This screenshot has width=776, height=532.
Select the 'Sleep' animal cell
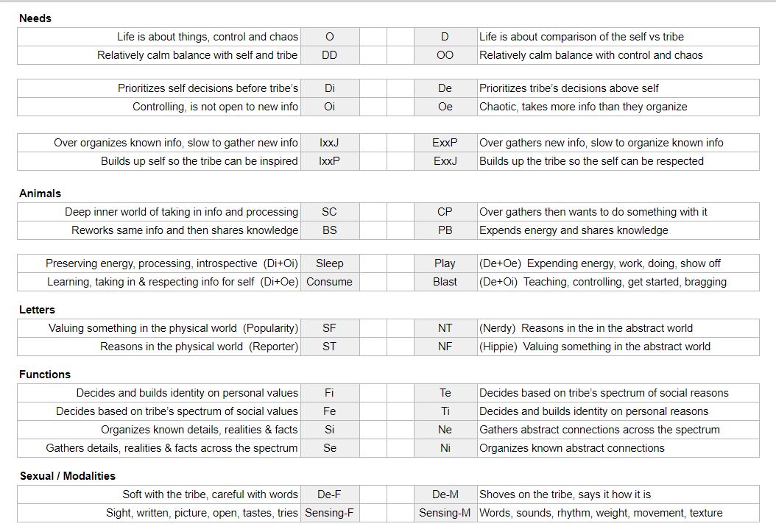[x=330, y=263]
